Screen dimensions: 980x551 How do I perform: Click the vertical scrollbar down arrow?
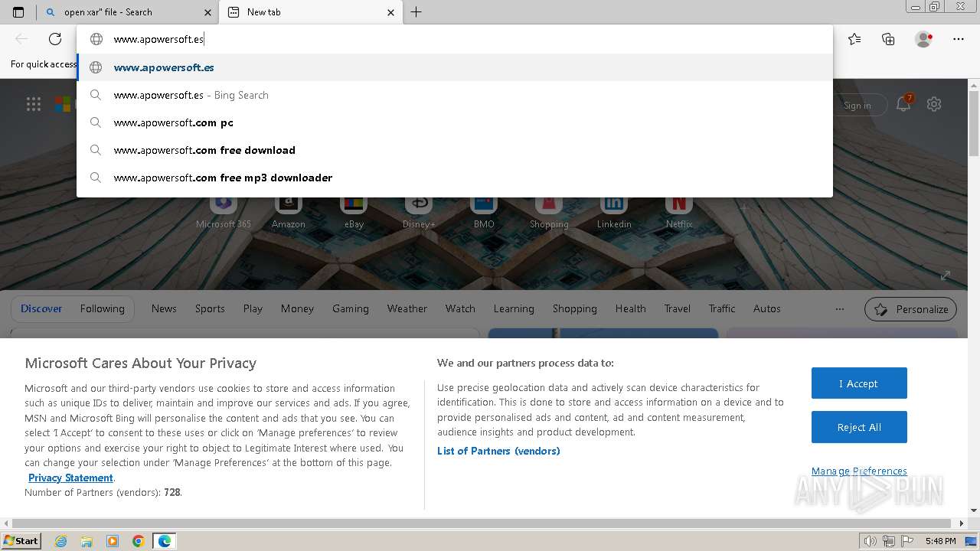[974, 510]
